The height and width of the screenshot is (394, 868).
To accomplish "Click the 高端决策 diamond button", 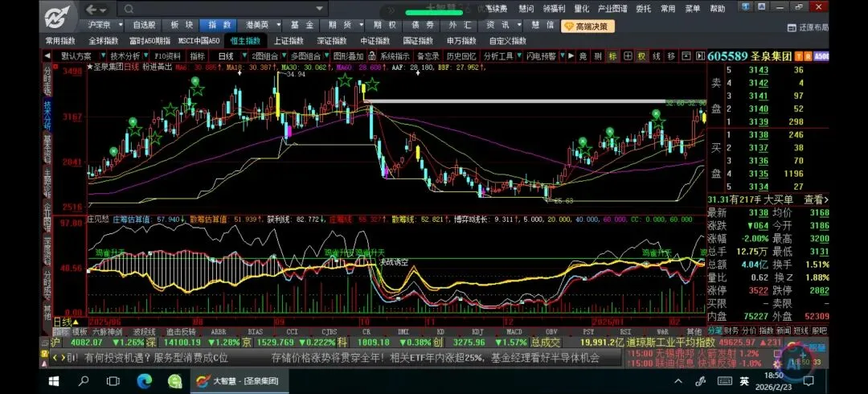I will [x=588, y=26].
